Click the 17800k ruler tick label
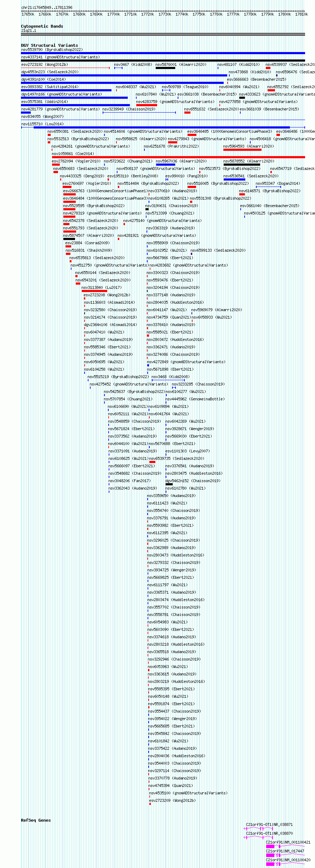Viewport: 315px width, 868px height. pyautogui.click(x=285, y=15)
